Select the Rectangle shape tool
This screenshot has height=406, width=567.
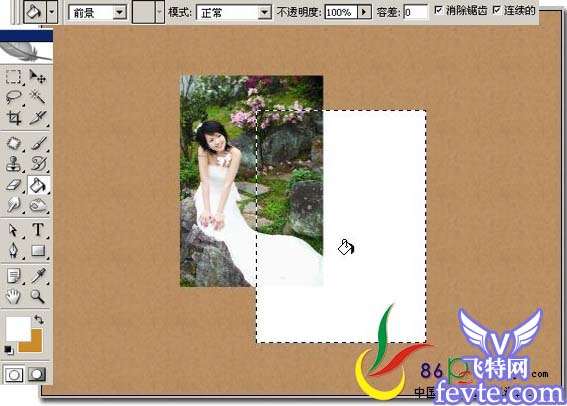pyautogui.click(x=37, y=251)
